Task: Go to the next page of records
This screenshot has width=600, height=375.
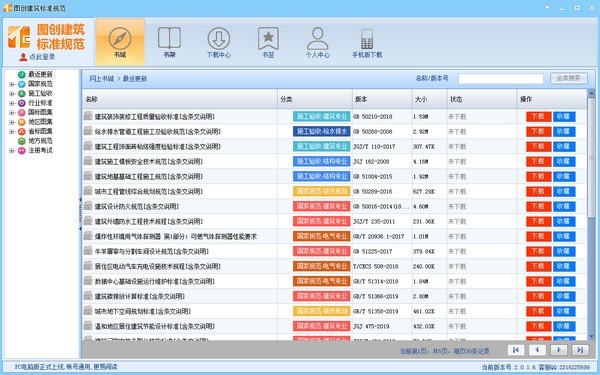Action: [559, 350]
